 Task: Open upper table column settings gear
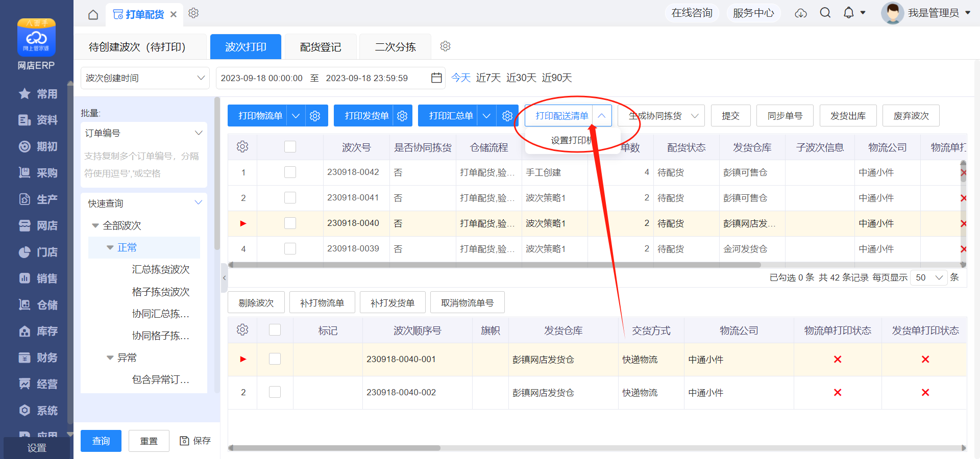[x=242, y=147]
